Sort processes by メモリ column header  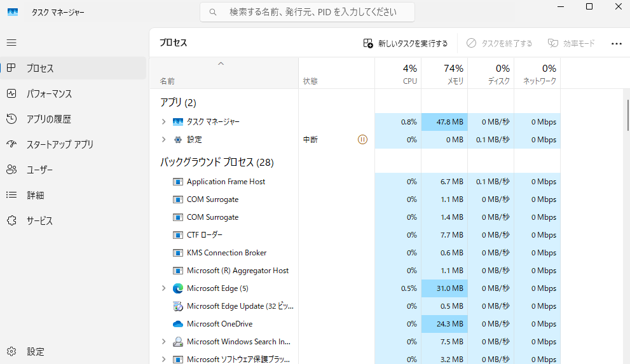[444, 74]
